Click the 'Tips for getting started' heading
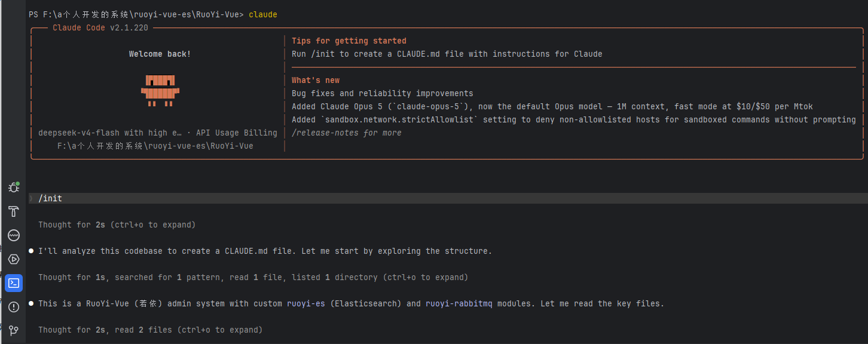This screenshot has width=868, height=344. pos(349,41)
